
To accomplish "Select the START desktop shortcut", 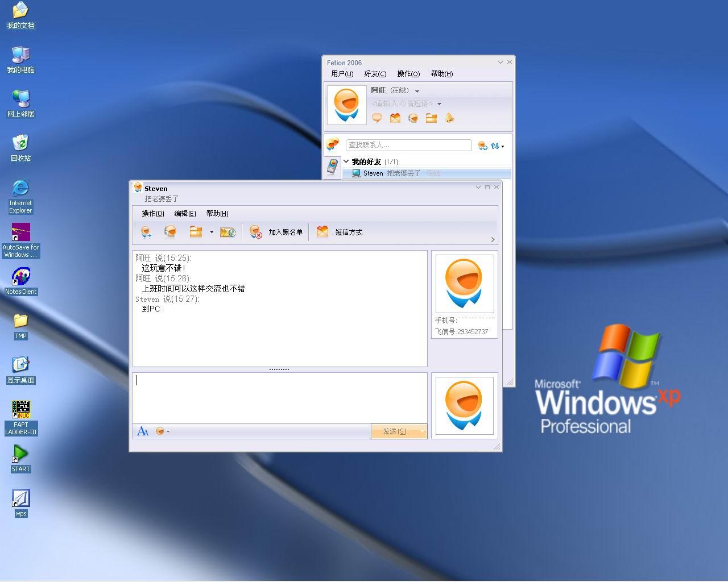I will pyautogui.click(x=20, y=459).
